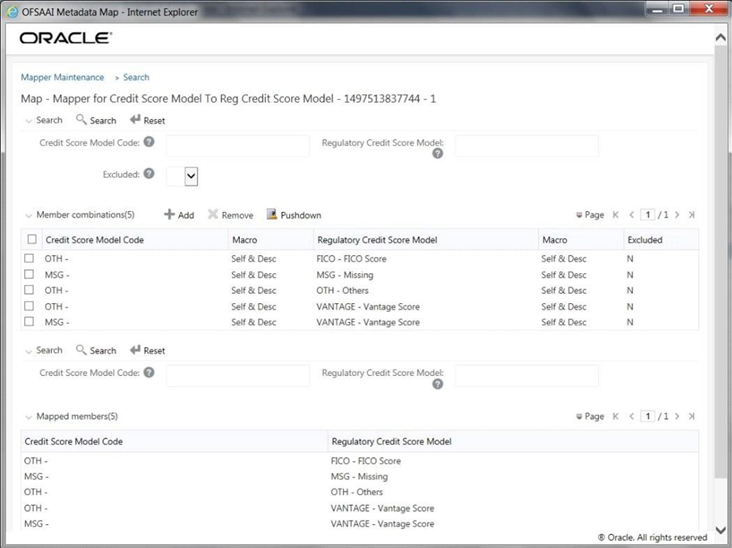Image resolution: width=732 pixels, height=548 pixels.
Task: Click the help icon under lower Regulatory Credit Score Model
Action: 437,384
